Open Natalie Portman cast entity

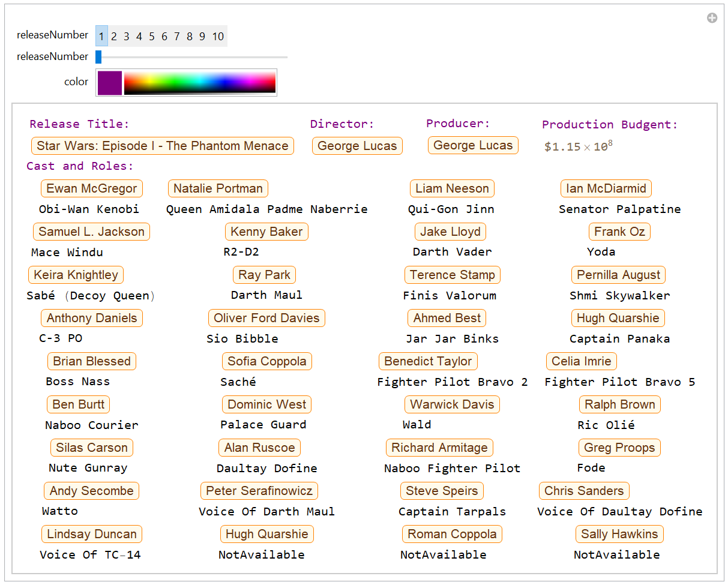click(218, 188)
